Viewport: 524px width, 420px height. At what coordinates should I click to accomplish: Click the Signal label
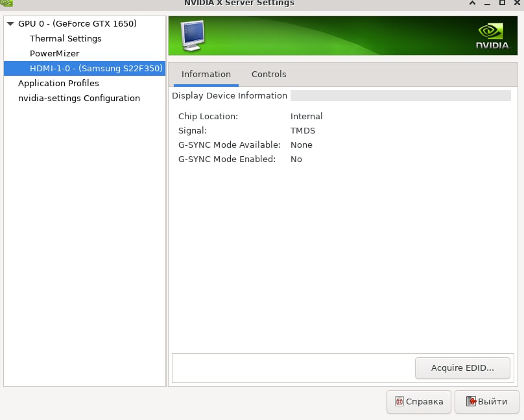coord(193,130)
